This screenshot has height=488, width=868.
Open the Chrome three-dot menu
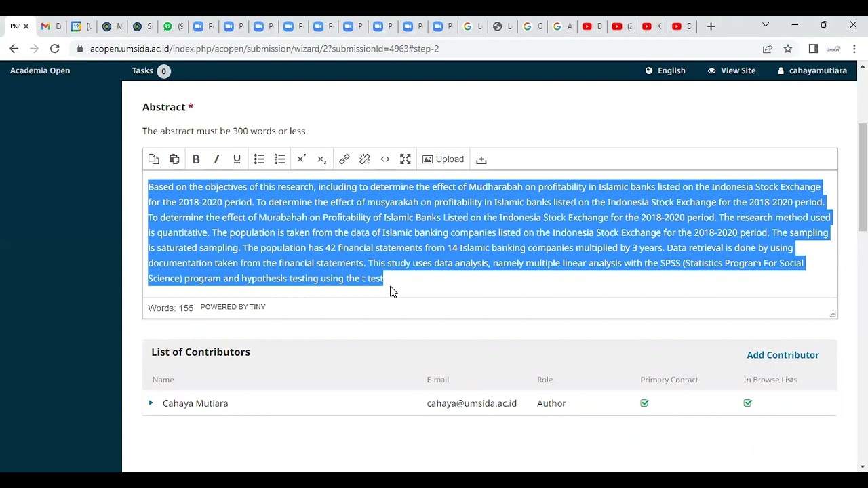click(854, 49)
